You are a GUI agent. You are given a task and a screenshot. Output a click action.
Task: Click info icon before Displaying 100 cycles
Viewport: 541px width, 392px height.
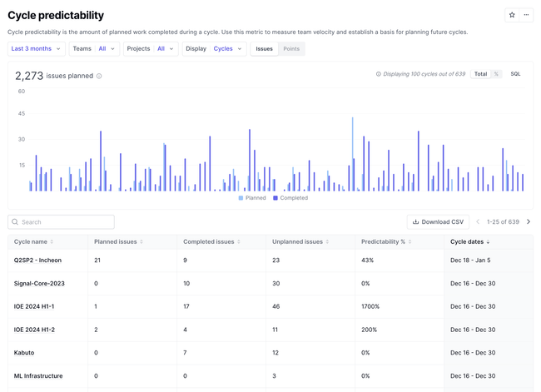[x=378, y=74]
